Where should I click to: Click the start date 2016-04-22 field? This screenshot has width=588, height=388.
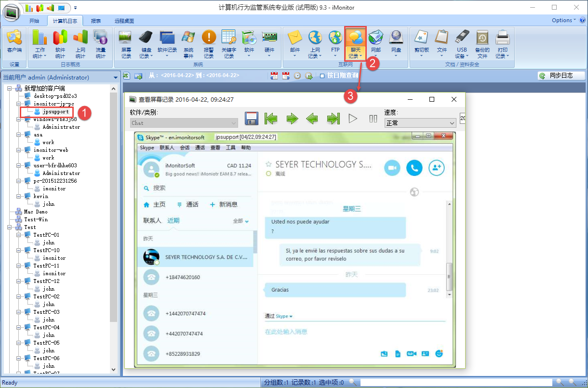pos(178,76)
